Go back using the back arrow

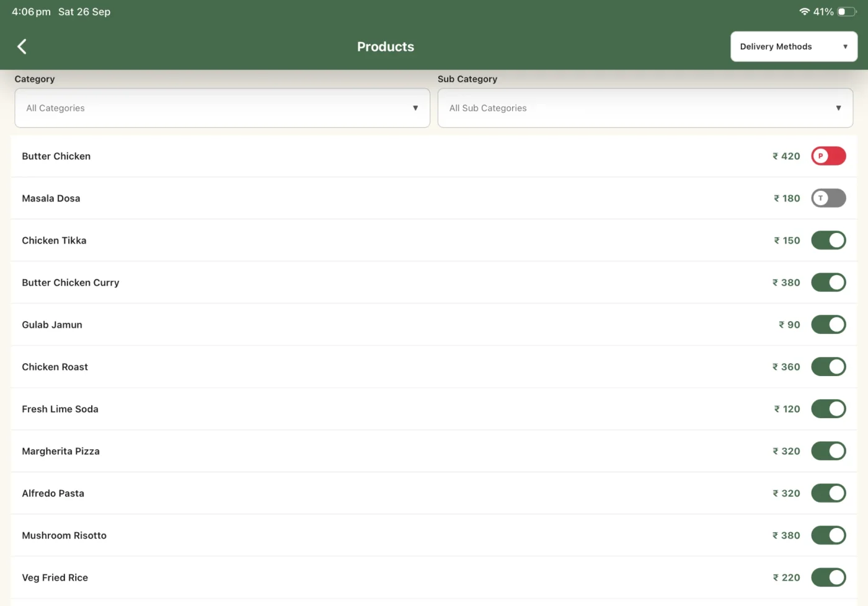(22, 46)
